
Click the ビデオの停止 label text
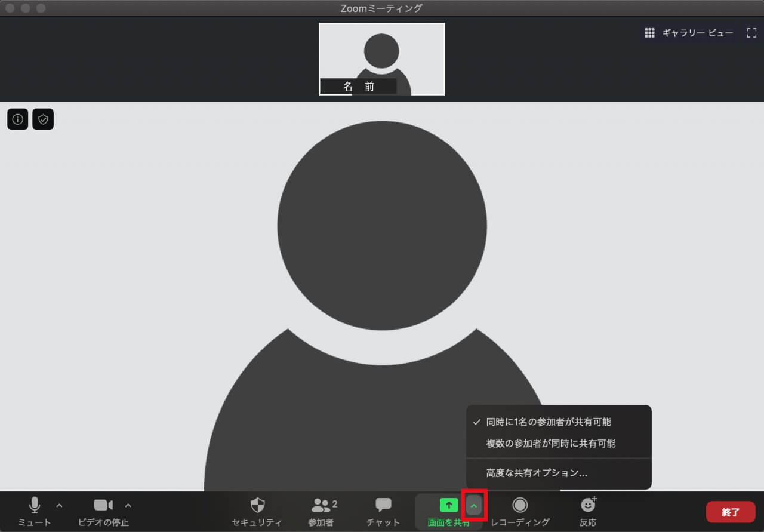[103, 522]
